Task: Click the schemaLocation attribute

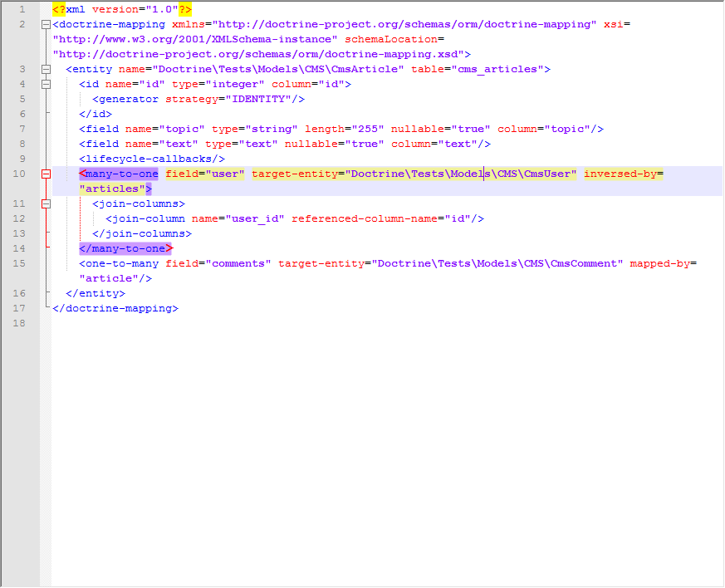Action: [390, 39]
